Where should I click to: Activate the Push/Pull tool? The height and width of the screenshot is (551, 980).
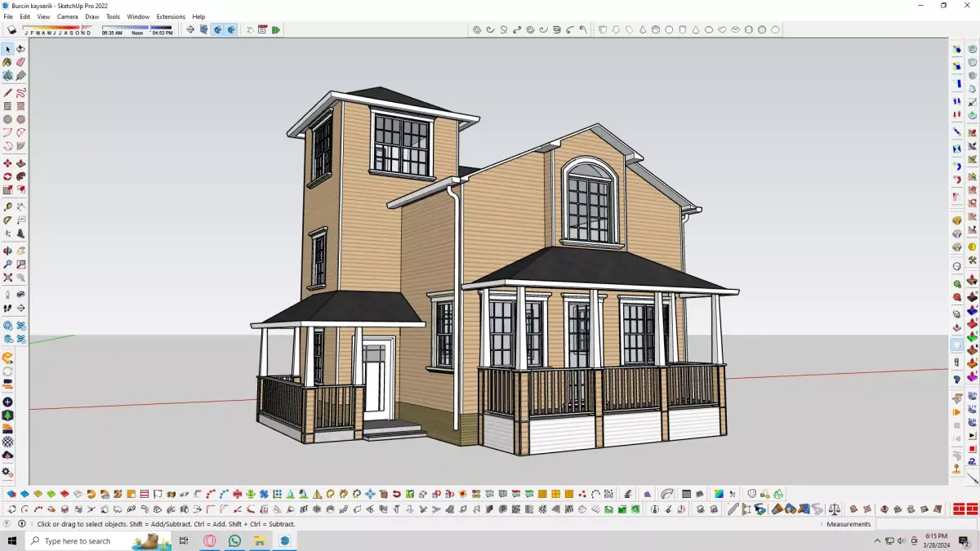click(x=20, y=163)
